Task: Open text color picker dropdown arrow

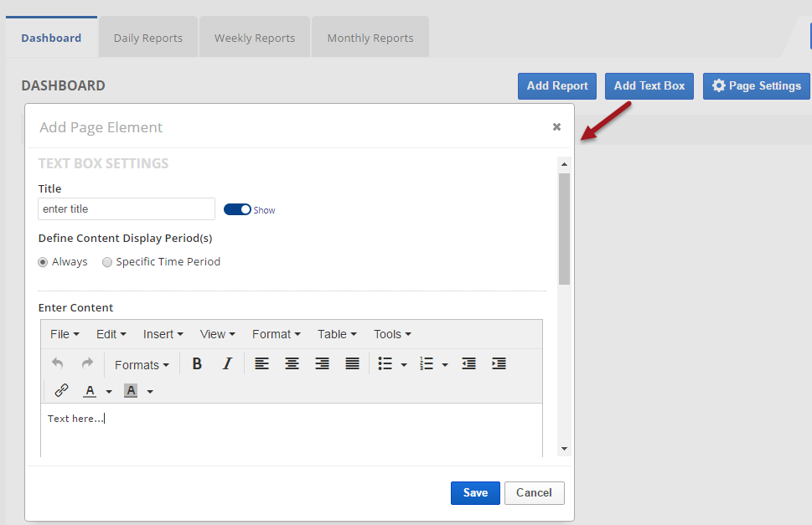Action: point(109,392)
